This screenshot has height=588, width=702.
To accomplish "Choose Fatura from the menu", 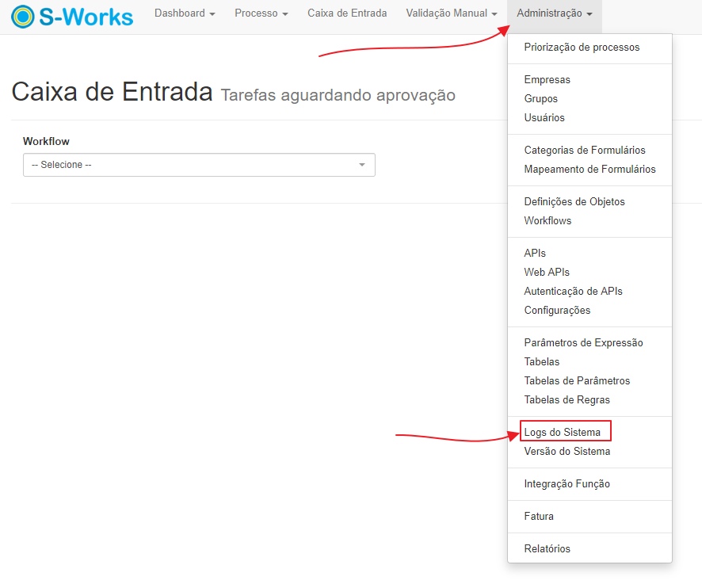I will (x=539, y=517).
